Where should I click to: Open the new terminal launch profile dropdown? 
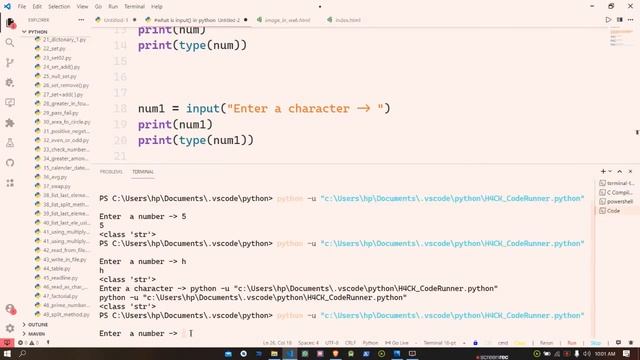tap(610, 171)
